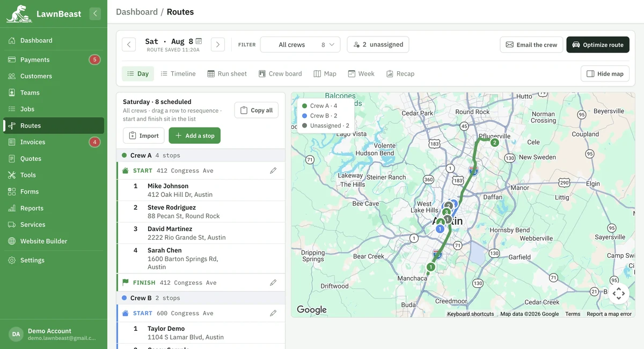The width and height of the screenshot is (644, 349).
Task: Switch to the Recap tab
Action: pos(400,73)
